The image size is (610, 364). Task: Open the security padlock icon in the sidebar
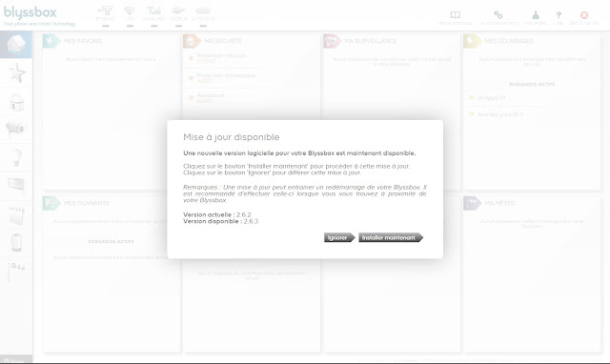pyautogui.click(x=17, y=102)
